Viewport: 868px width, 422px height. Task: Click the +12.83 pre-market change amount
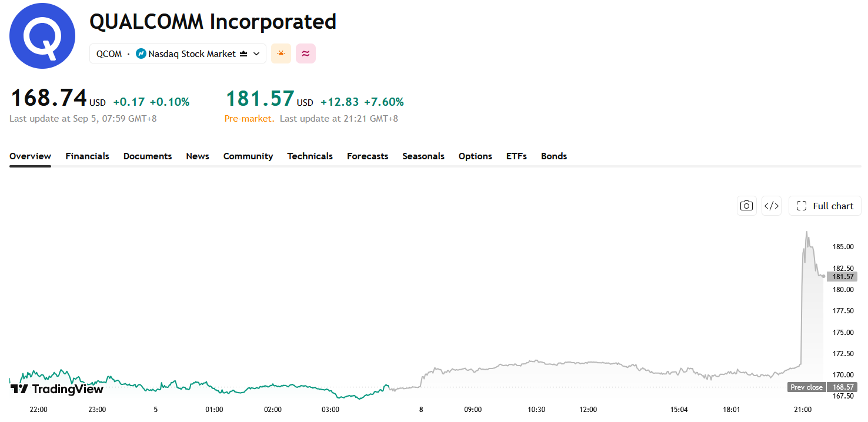pyautogui.click(x=339, y=102)
